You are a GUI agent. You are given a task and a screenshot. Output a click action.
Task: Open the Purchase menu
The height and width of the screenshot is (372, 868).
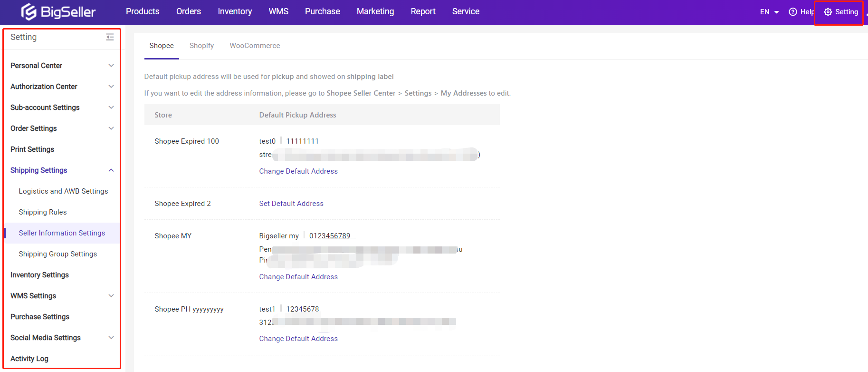[323, 11]
